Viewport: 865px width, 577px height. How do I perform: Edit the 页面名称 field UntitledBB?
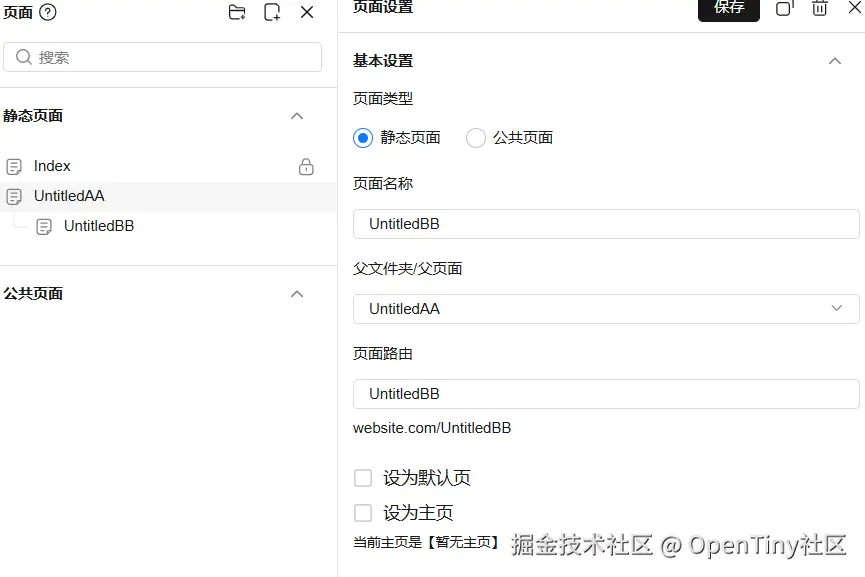[606, 224]
